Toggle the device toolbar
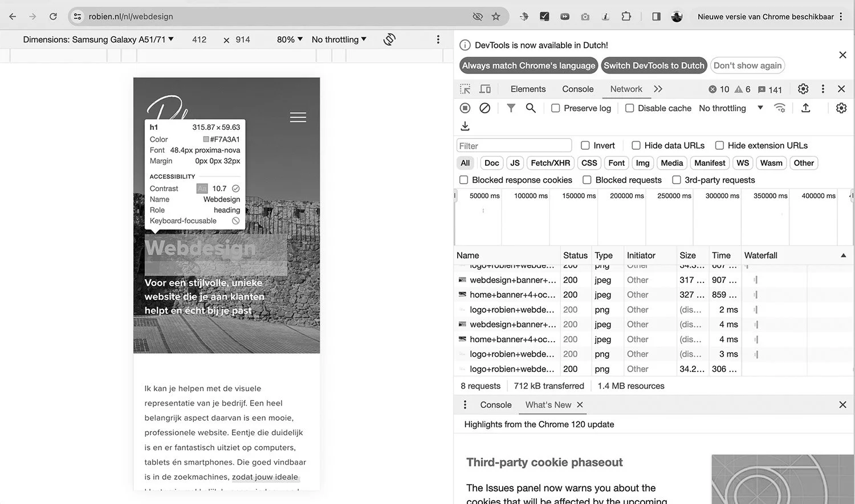Viewport: 855px width, 504px height. 484,89
